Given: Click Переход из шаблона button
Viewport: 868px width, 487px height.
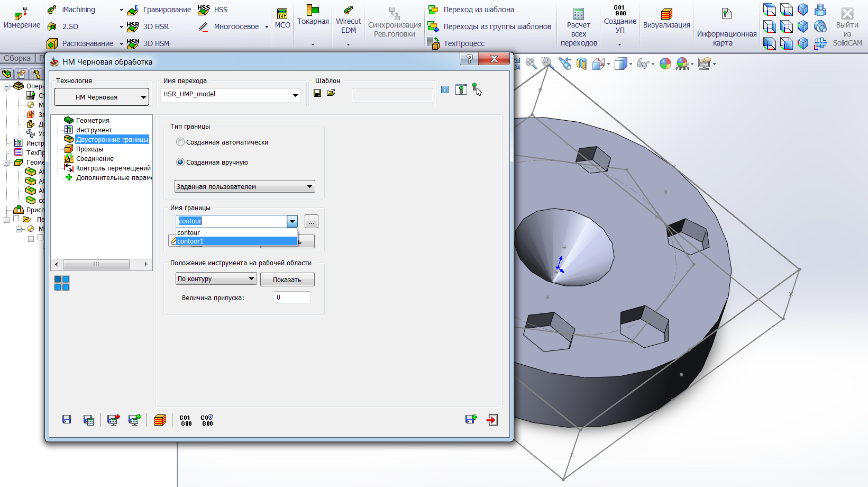Looking at the screenshot, I should tap(471, 10).
